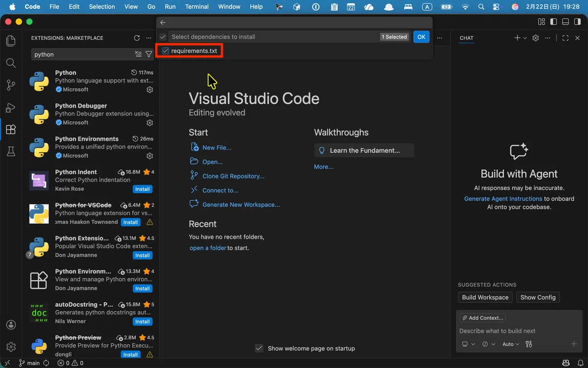This screenshot has width=588, height=368.
Task: Open manage gear for Python extension
Action: pyautogui.click(x=150, y=90)
